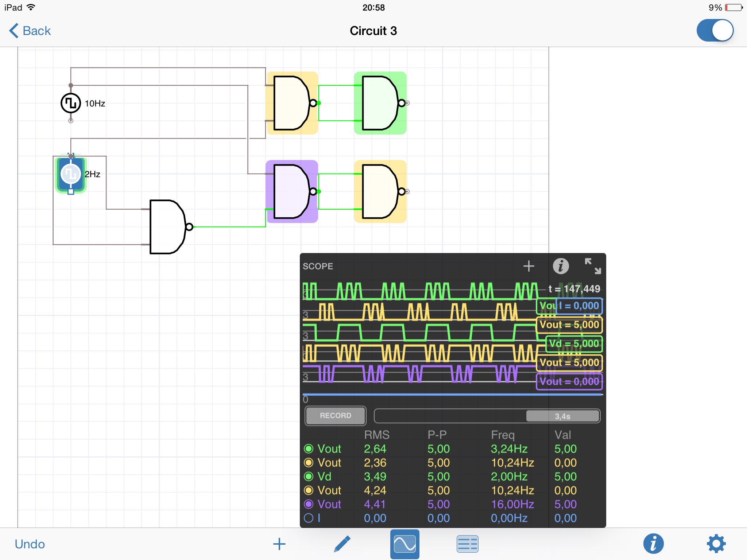Toggle the green Vout signal indicator
Screen dimensions: 747x560
pyautogui.click(x=309, y=449)
